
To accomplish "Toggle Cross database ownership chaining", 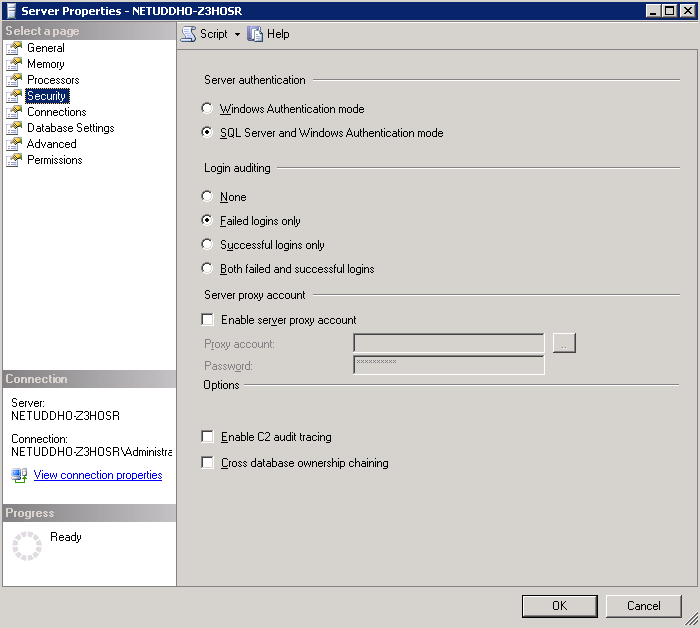I will point(208,463).
